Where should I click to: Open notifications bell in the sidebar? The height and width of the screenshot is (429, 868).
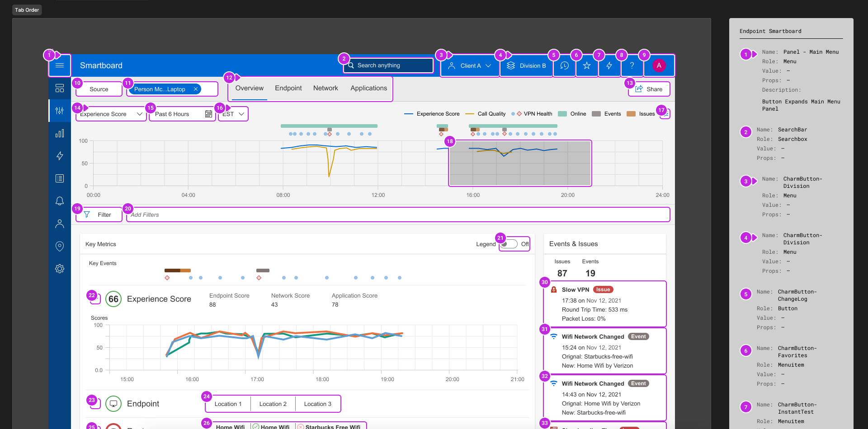click(x=59, y=201)
